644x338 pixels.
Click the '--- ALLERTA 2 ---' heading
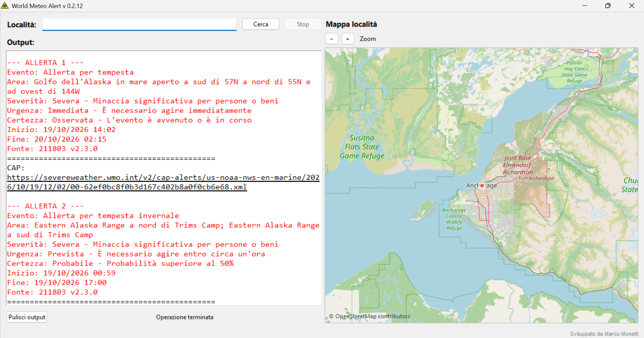click(x=45, y=206)
